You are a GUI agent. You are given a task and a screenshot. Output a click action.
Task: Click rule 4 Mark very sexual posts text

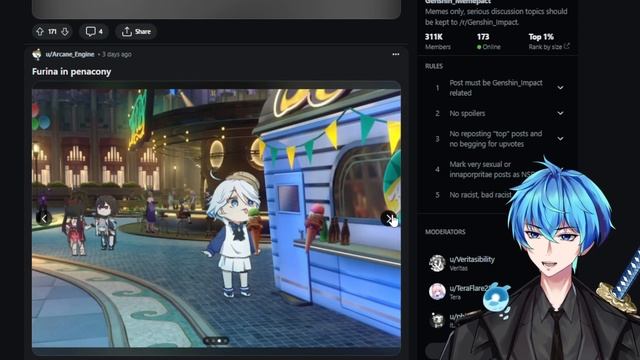(x=491, y=169)
